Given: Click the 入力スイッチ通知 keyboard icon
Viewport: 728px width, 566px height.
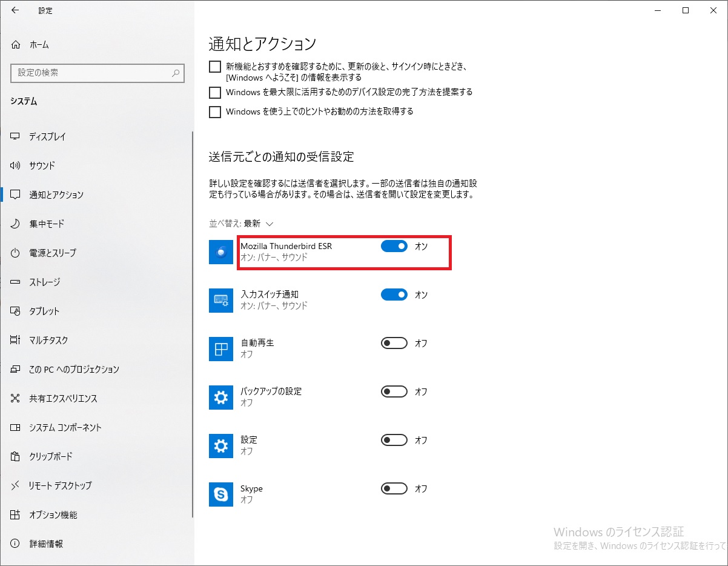Looking at the screenshot, I should pos(221,301).
